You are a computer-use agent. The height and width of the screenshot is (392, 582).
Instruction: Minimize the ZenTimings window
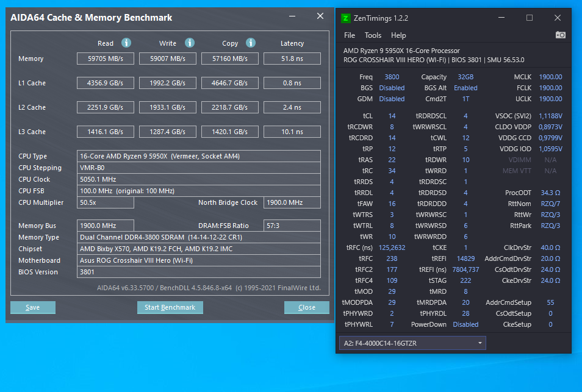(501, 18)
